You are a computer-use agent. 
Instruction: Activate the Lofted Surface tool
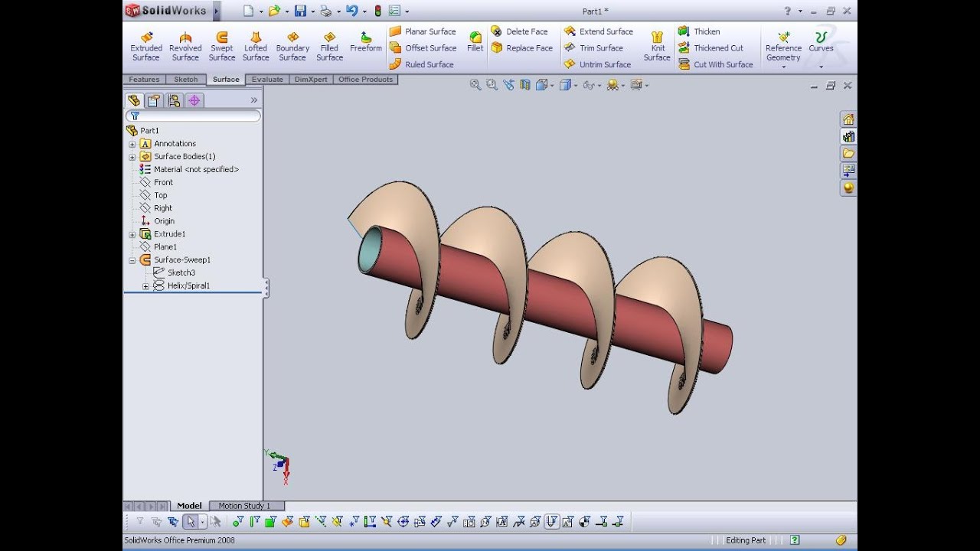pos(256,47)
